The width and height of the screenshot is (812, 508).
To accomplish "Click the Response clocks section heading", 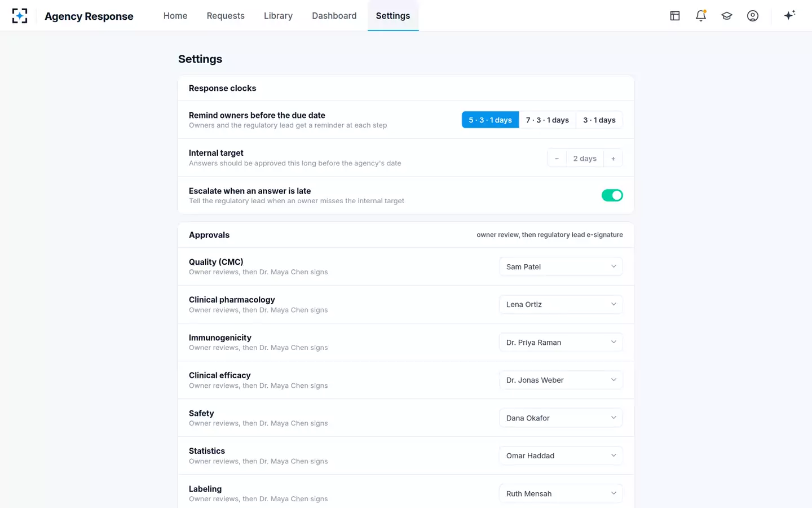I will (222, 88).
